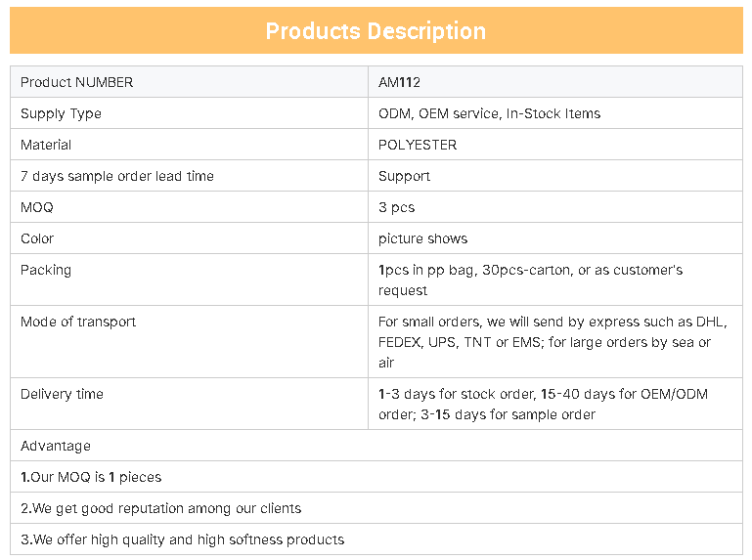Click the Support value cell
The width and height of the screenshot is (752, 560).
point(555,176)
